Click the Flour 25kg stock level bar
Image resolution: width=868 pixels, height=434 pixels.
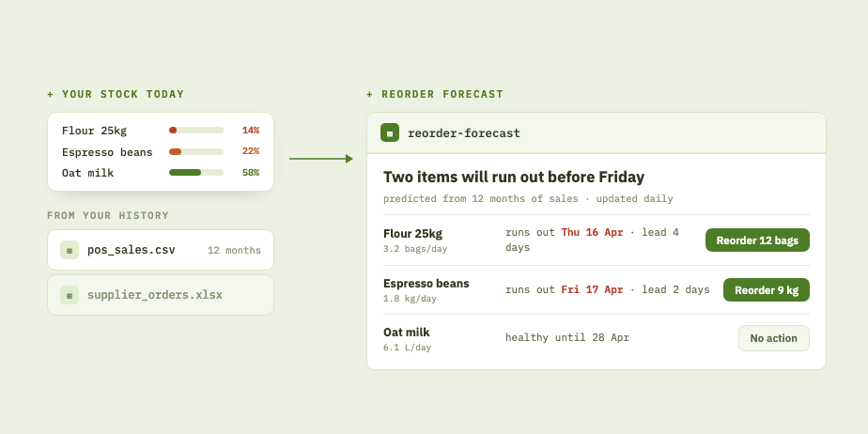tap(196, 130)
